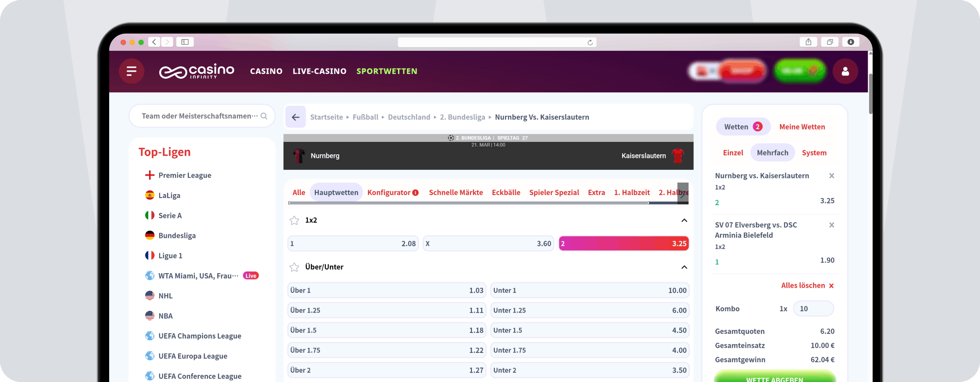Click the browser share icon
This screenshot has height=382, width=980.
pyautogui.click(x=808, y=42)
